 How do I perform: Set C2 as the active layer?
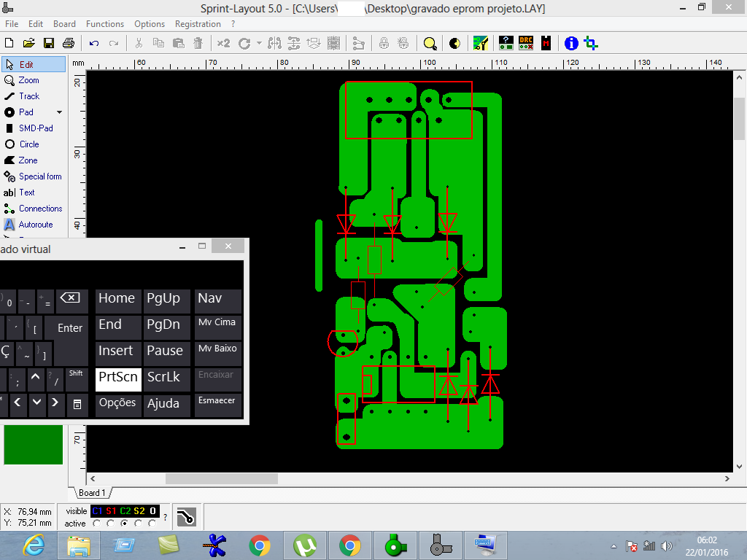[125, 524]
